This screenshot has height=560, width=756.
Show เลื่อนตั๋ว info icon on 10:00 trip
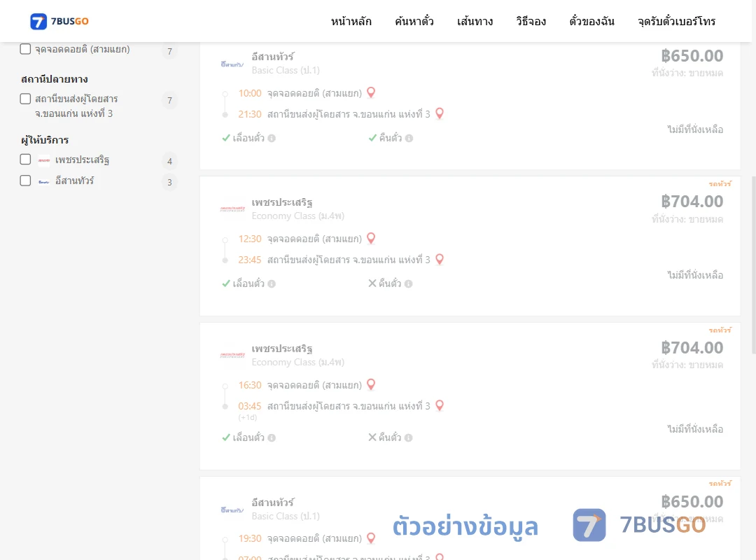(x=272, y=139)
